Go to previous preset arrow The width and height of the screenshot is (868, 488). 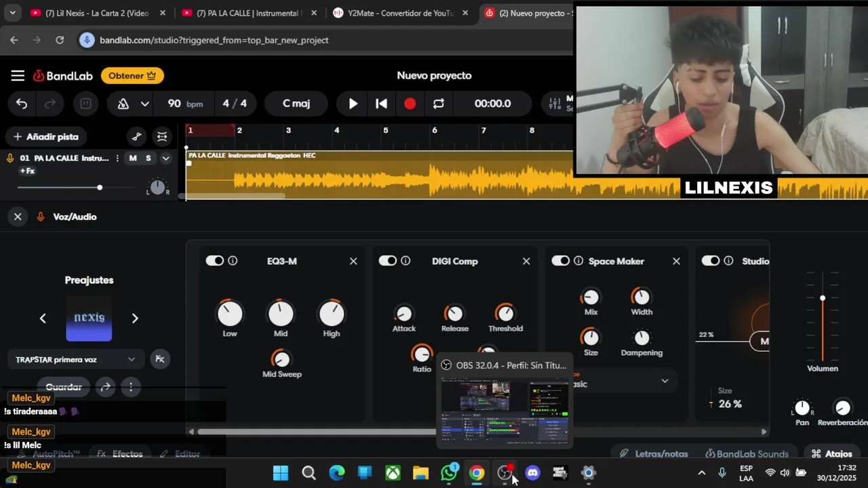43,318
